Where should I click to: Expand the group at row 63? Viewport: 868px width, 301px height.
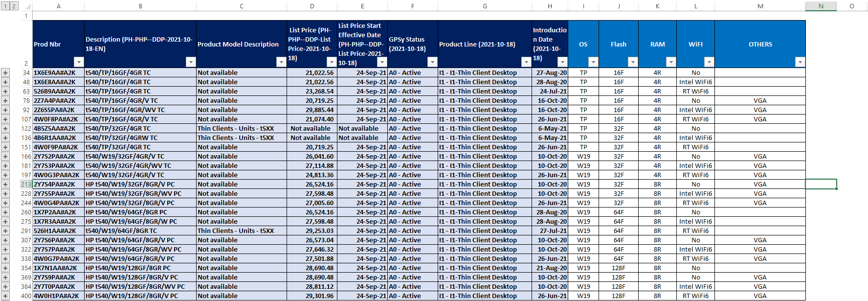[x=5, y=92]
